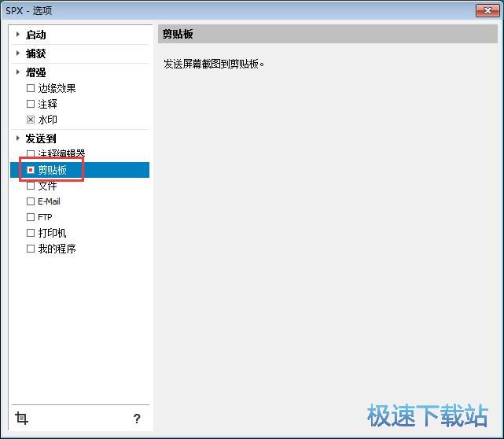
Task: Click the 剪贴板 panel header
Action: click(x=328, y=34)
